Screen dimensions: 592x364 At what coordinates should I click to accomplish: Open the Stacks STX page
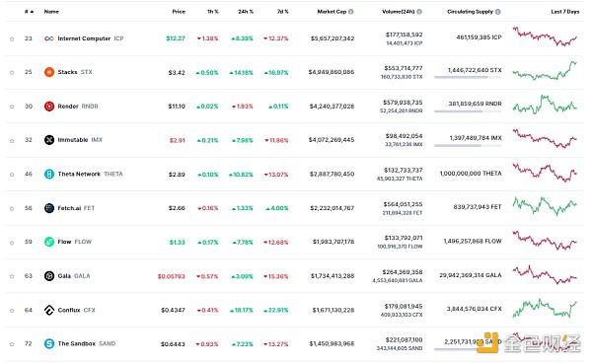point(75,72)
